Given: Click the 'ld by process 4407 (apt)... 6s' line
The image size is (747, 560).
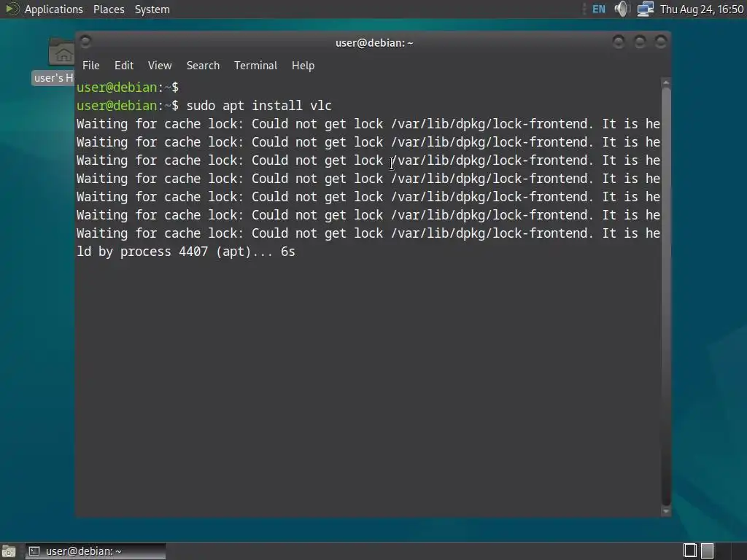Looking at the screenshot, I should [x=186, y=252].
